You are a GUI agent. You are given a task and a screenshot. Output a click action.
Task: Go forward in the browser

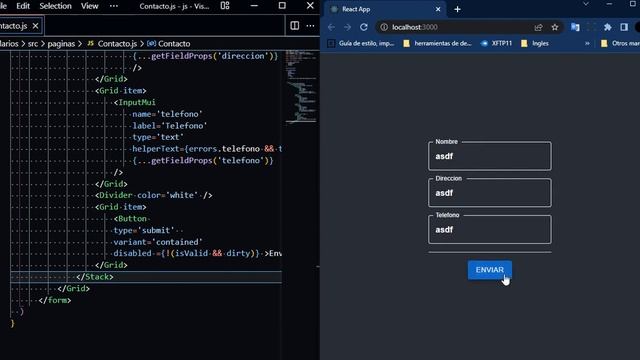coord(347,27)
